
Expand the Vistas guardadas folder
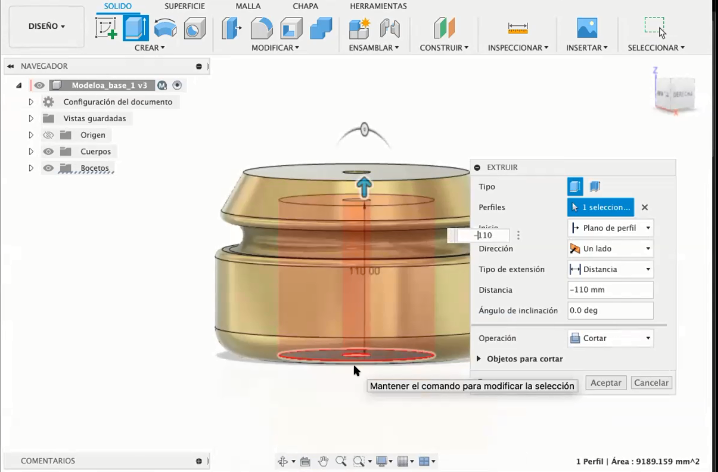coord(31,118)
